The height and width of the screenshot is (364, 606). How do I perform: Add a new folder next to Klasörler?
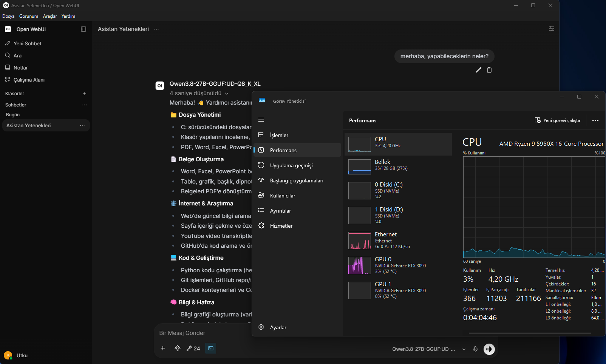pyautogui.click(x=85, y=94)
